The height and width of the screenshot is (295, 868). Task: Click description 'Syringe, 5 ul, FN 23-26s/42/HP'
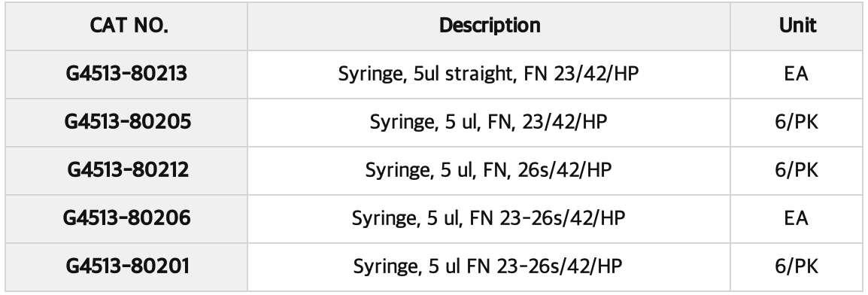point(488,219)
